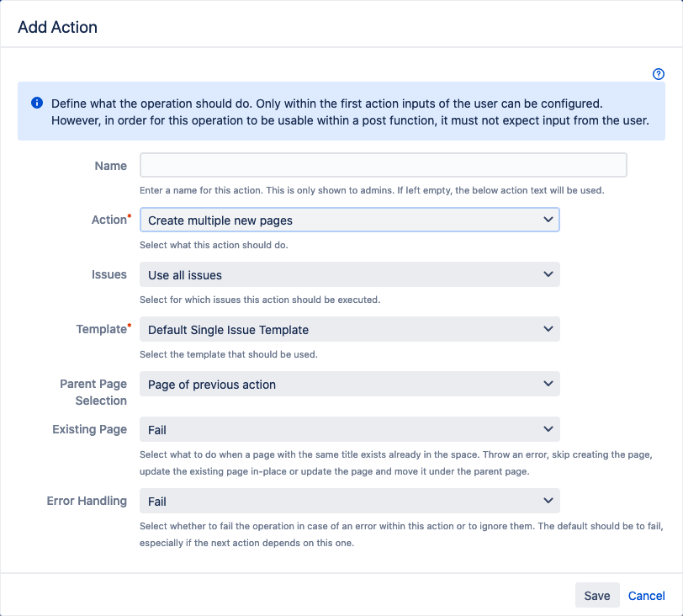Click the help text under Template dropdown
Image resolution: width=683 pixels, height=616 pixels.
(228, 354)
